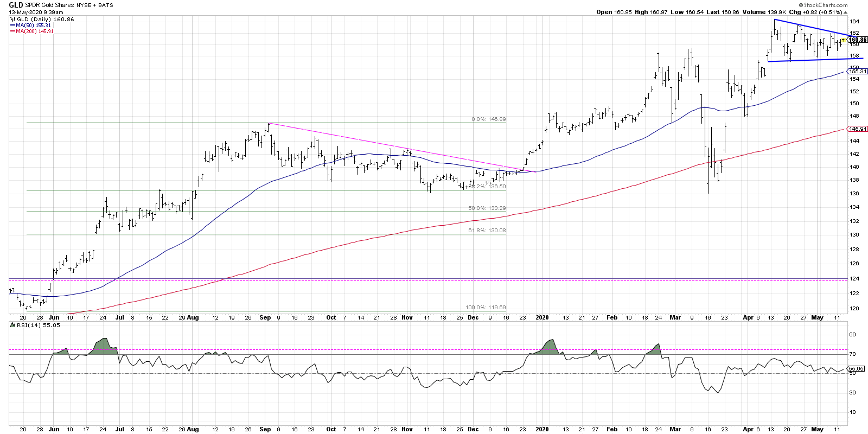This screenshot has width=868, height=434.
Task: Click the 0.0%: 146.89 Fibonacci label
Action: tap(488, 119)
